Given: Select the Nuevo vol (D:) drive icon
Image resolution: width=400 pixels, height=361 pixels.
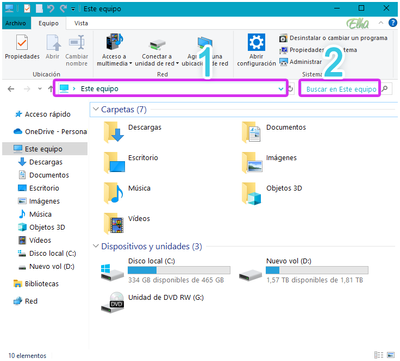Looking at the screenshot, I should pos(251,274).
